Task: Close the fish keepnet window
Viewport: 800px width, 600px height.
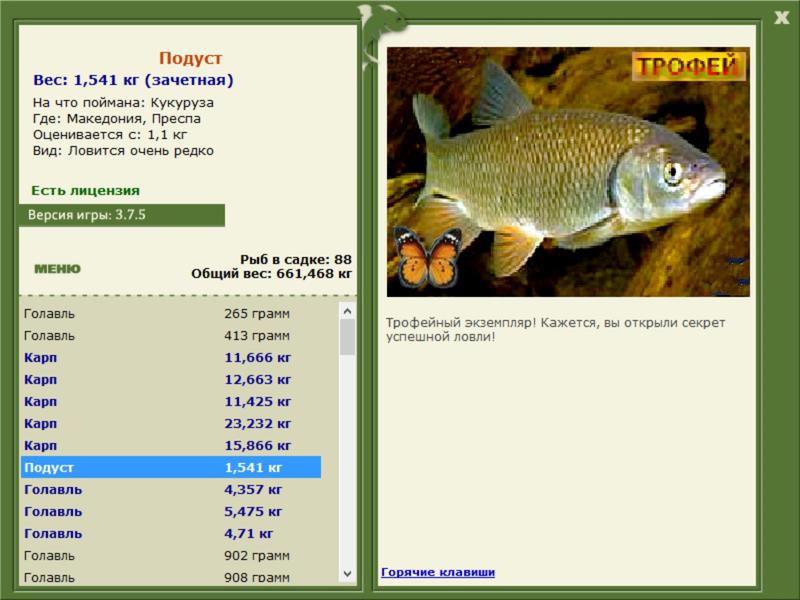Action: click(x=781, y=18)
